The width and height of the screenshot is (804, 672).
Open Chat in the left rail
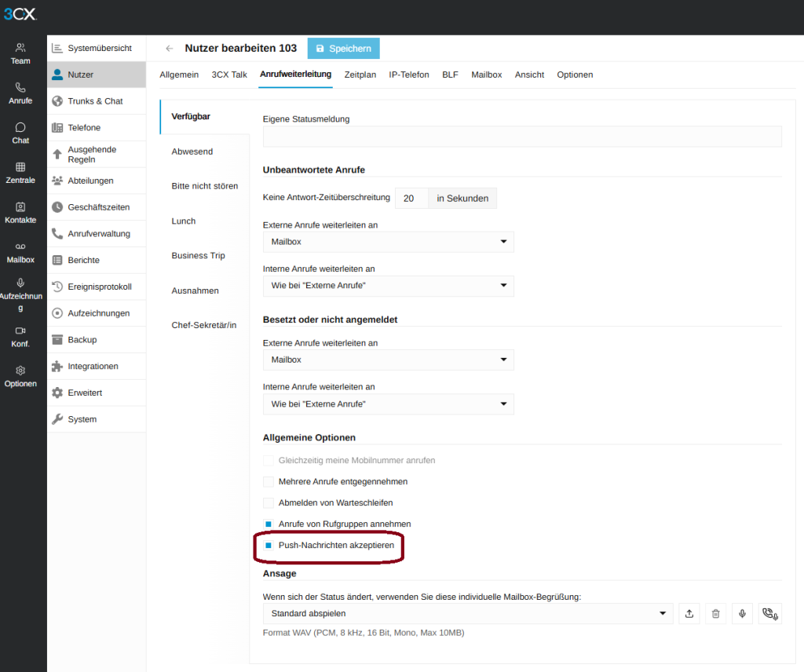coord(20,133)
